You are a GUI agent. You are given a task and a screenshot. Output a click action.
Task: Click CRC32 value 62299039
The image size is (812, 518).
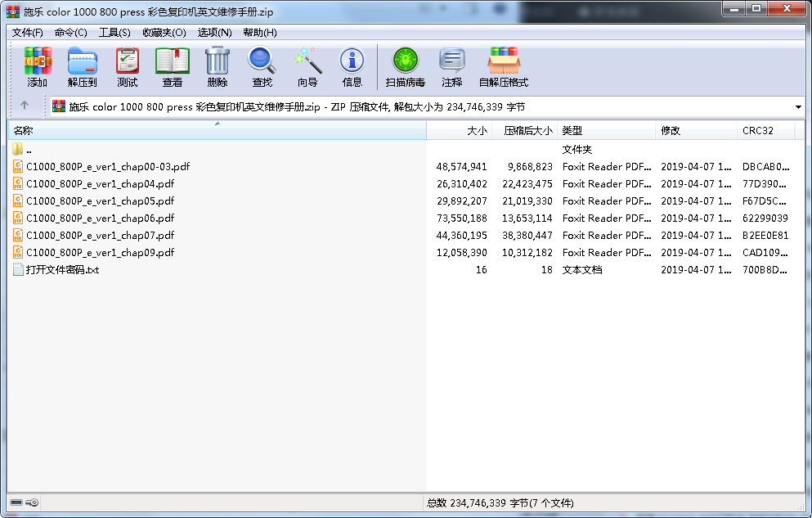coord(765,218)
